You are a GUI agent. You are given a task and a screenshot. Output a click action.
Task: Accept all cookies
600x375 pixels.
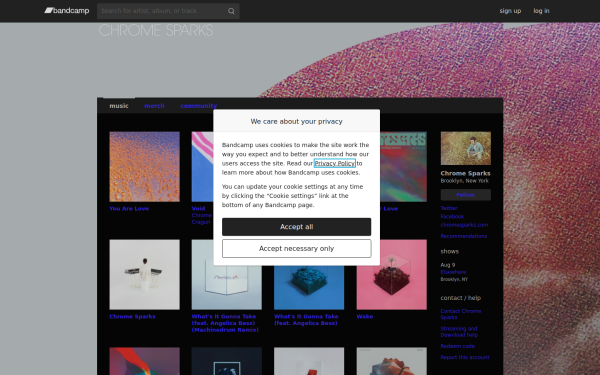click(296, 227)
